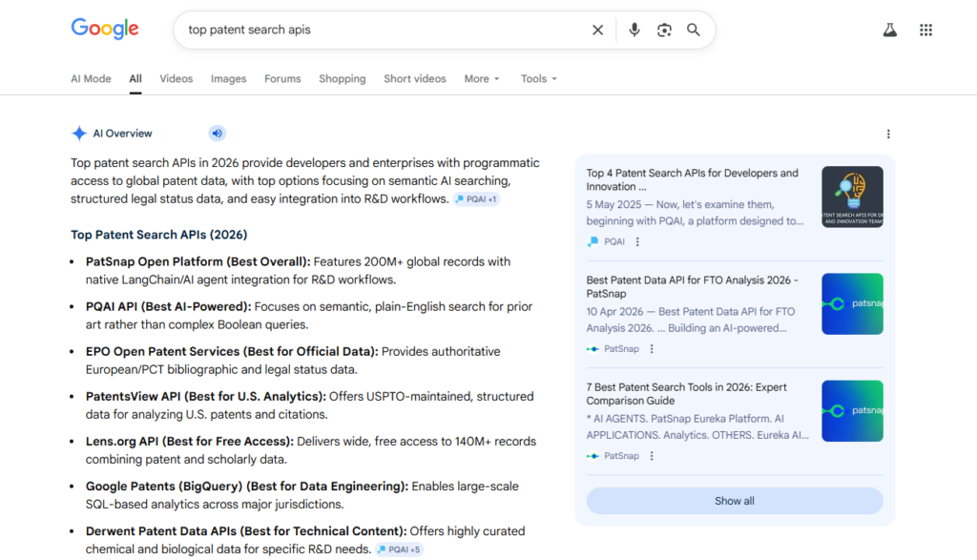Clear the search box with the X icon

click(597, 30)
